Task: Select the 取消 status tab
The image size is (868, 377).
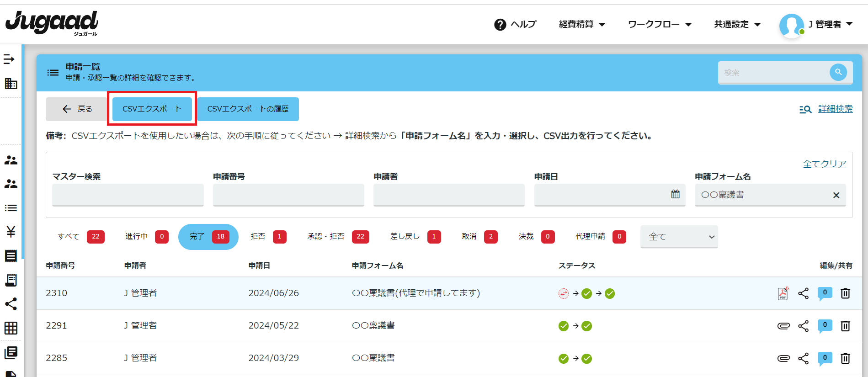Action: [479, 236]
